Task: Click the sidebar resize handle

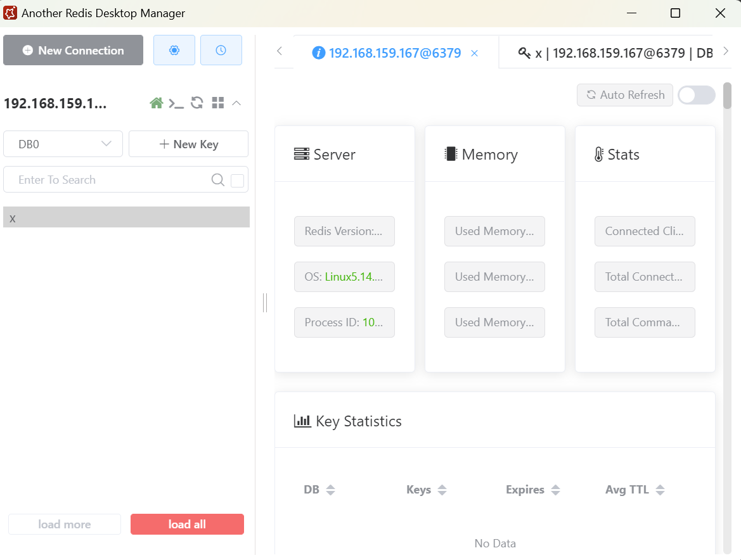Action: pos(265,303)
